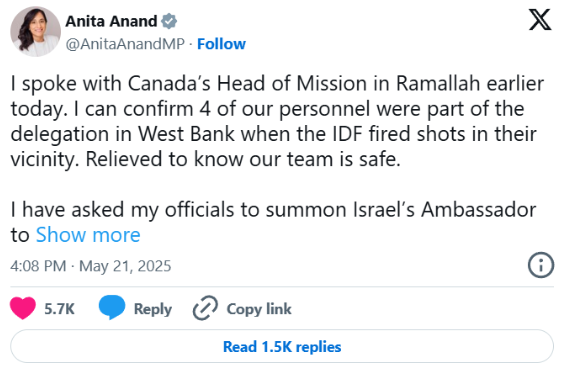Open the tweet info circle icon
This screenshot has width=565, height=369.
541,265
